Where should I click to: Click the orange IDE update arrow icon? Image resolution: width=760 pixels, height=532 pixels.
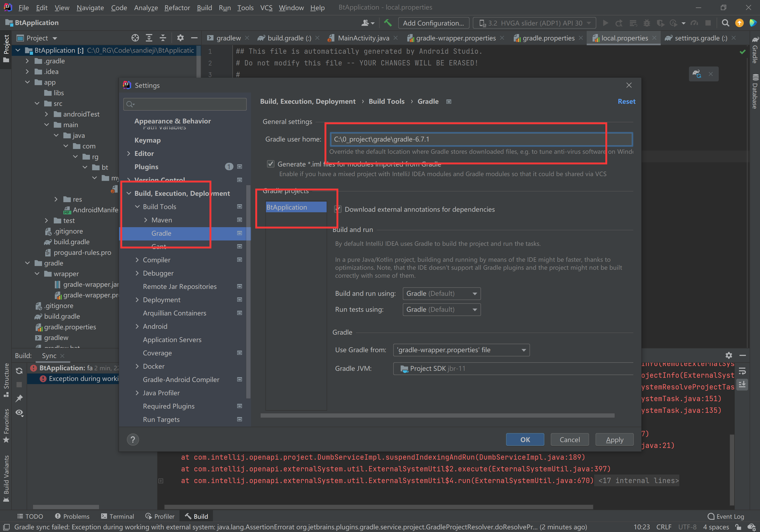[739, 23]
